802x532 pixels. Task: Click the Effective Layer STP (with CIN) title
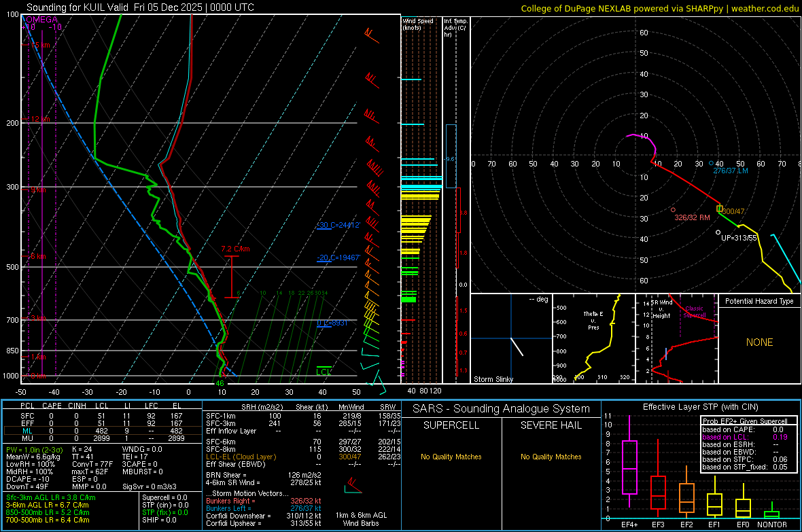coord(700,407)
